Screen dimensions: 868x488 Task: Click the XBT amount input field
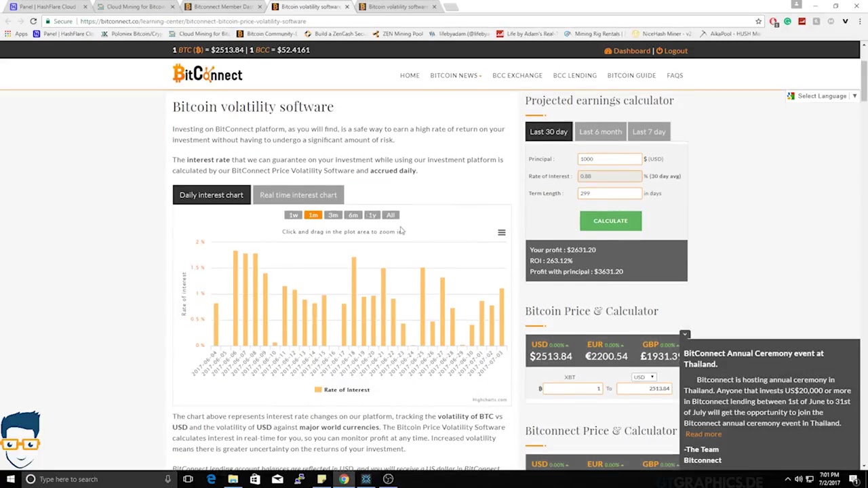click(572, 389)
